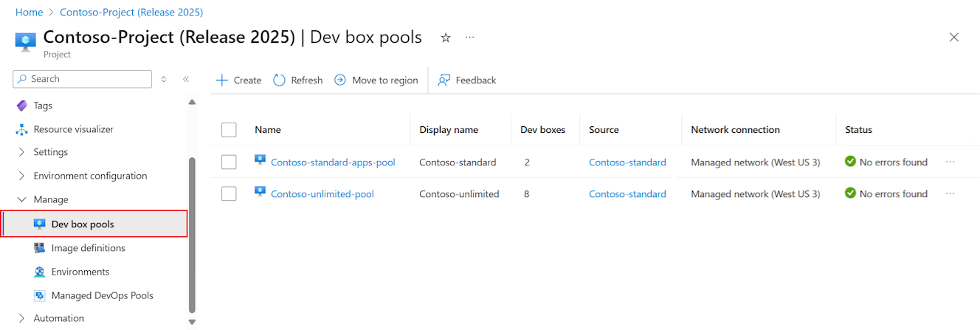Click the favorite star icon beside title
The width and height of the screenshot is (980, 330).
(x=446, y=38)
